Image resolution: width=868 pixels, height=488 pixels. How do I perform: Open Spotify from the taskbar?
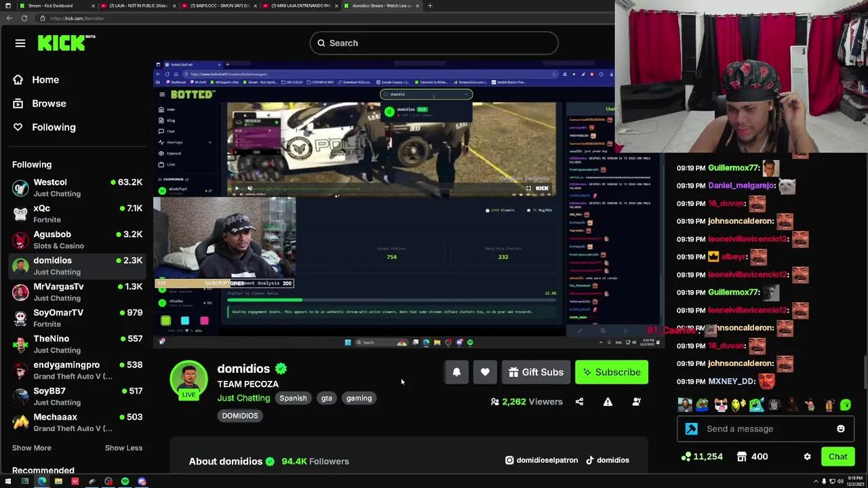click(x=125, y=482)
